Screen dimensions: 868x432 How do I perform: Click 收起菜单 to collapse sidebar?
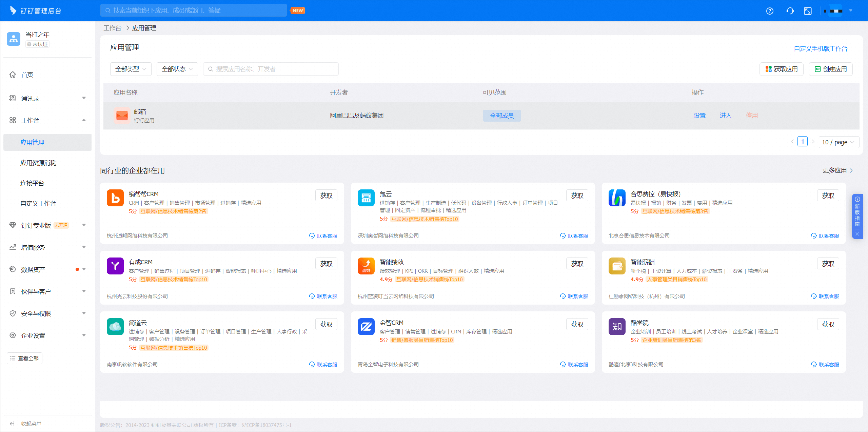26,424
